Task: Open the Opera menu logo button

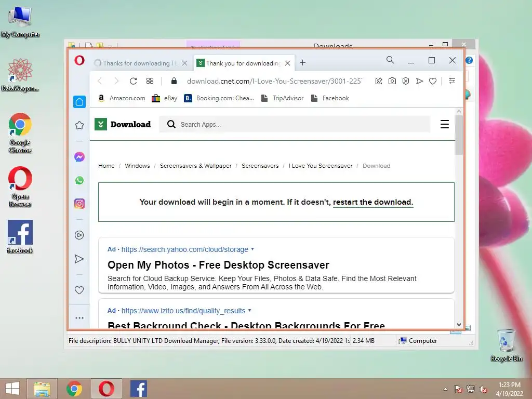Action: pyautogui.click(x=79, y=60)
